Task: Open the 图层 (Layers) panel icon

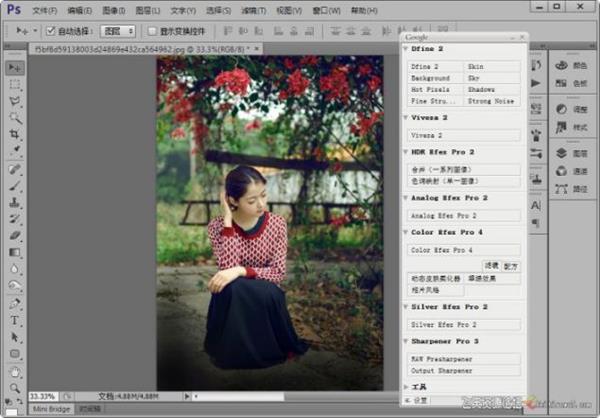Action: (x=570, y=154)
